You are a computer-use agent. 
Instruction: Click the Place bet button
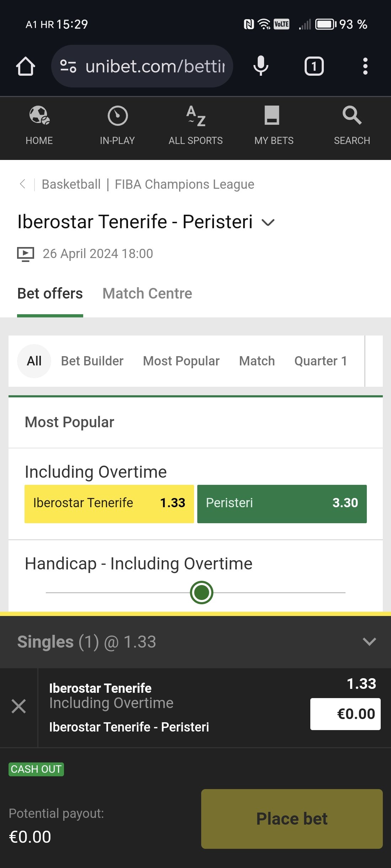click(x=292, y=819)
